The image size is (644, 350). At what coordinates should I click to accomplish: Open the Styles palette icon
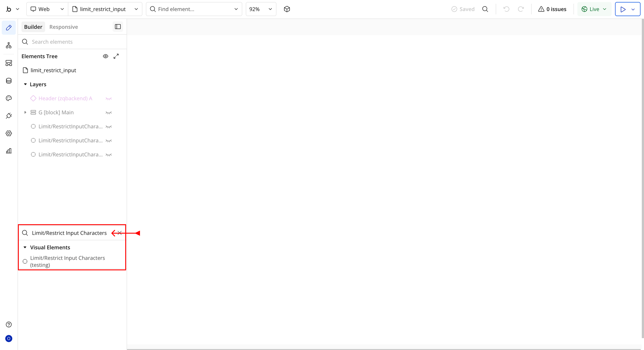coord(9,98)
